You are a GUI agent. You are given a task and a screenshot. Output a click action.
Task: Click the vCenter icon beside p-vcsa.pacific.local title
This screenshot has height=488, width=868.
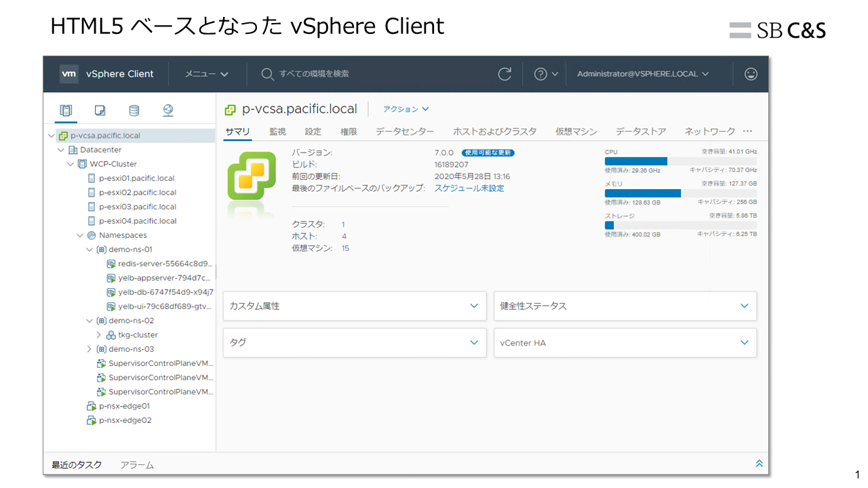click(231, 109)
